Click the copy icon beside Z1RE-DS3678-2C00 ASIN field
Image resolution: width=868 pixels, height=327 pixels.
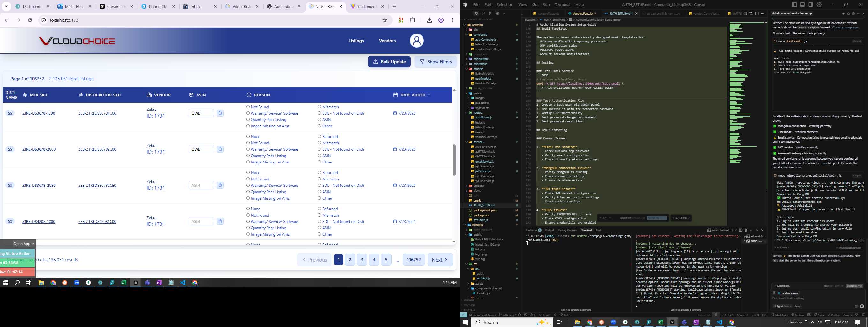pos(220,149)
